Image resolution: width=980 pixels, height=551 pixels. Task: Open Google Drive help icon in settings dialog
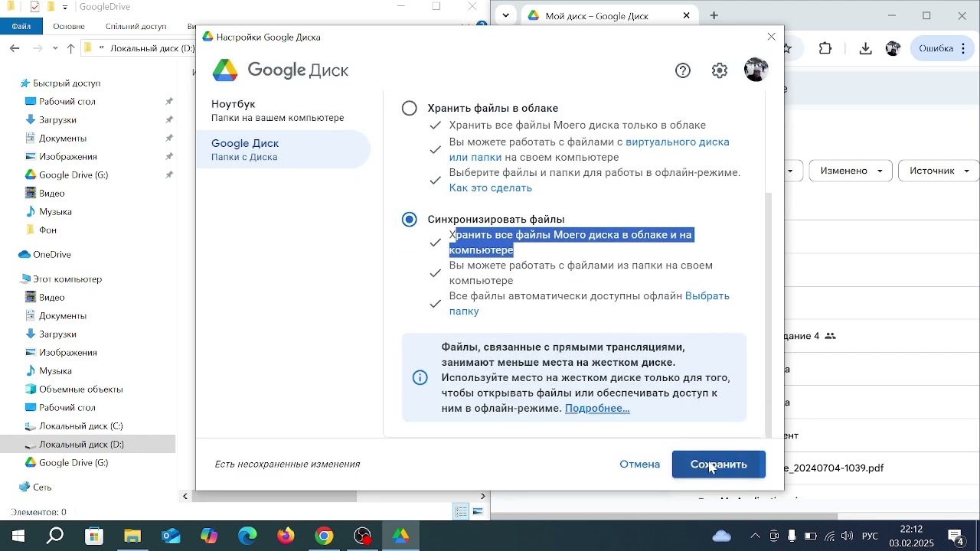(x=683, y=71)
